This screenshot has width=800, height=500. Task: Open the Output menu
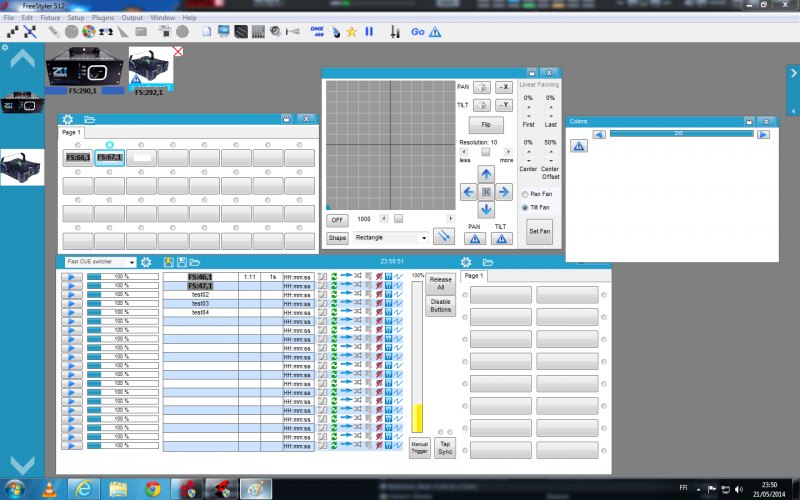(x=132, y=17)
